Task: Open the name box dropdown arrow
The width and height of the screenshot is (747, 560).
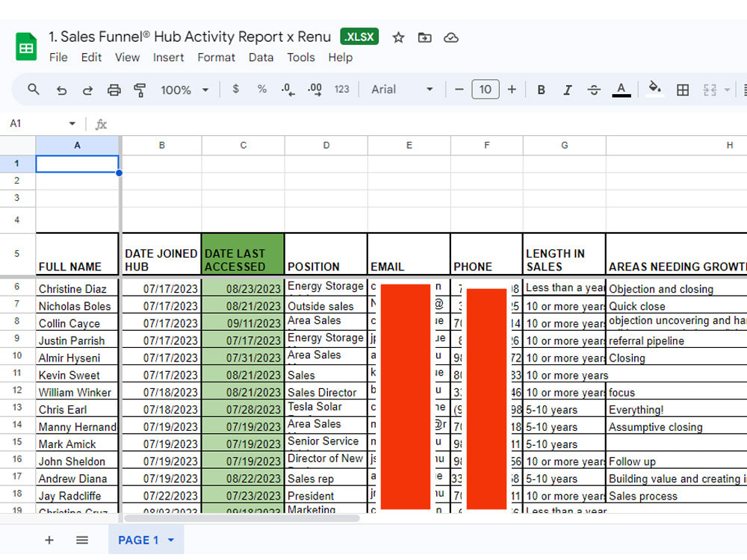Action: [x=72, y=124]
